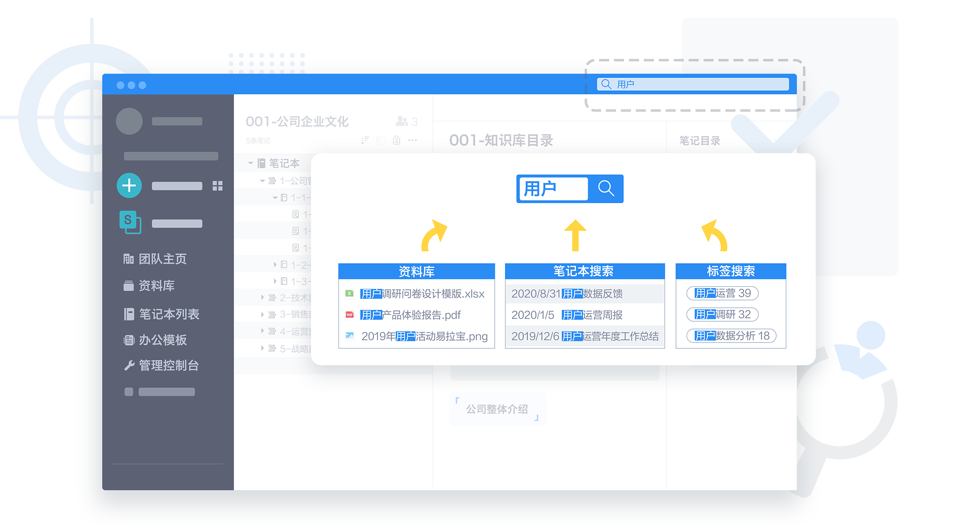Expand the 1-2 notebook node
Screen dimensions: 980x524
pos(275,264)
